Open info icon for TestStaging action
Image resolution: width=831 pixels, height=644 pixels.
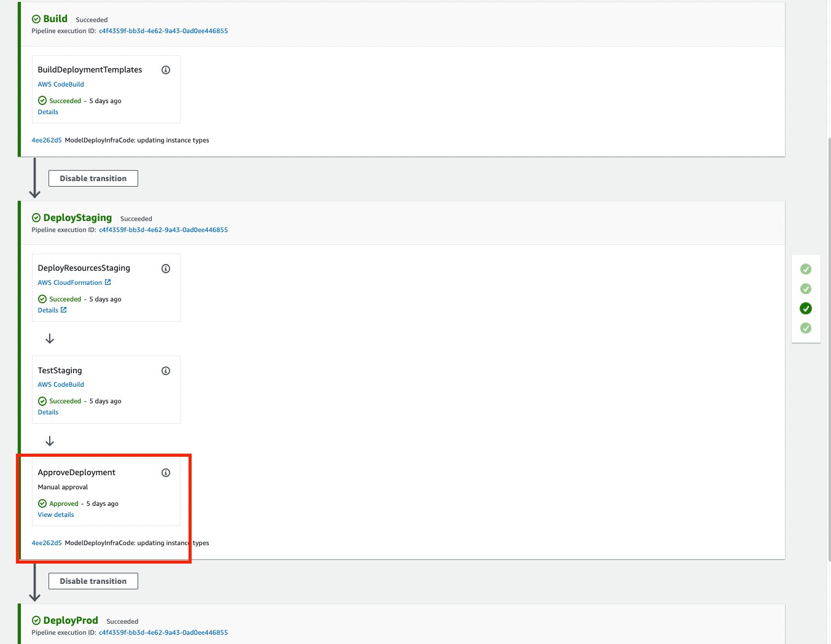coord(166,371)
